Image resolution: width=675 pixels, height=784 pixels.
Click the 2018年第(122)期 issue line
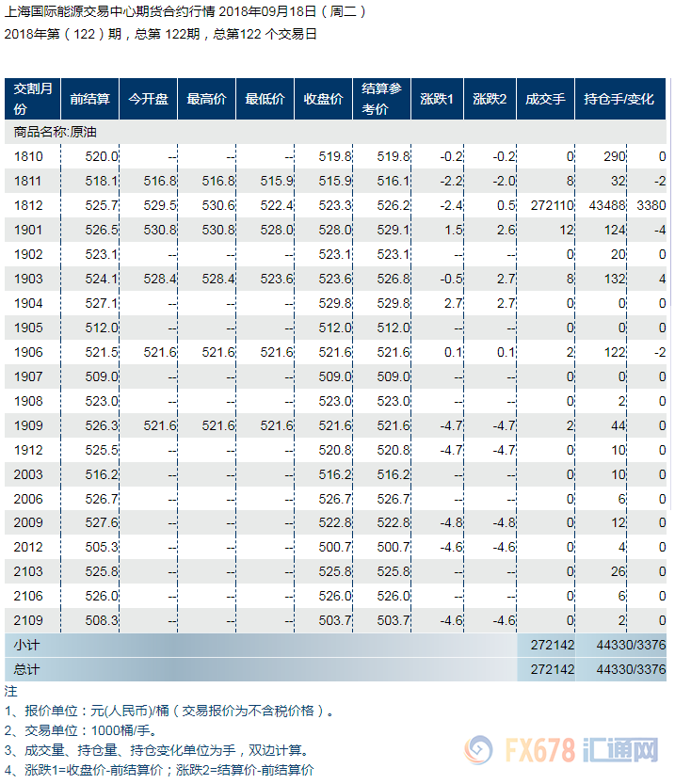pos(160,34)
